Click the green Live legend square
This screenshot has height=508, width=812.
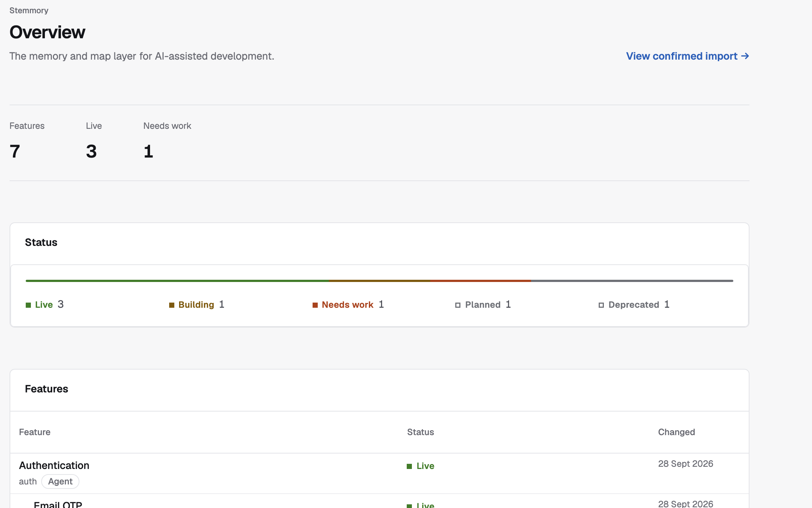[28, 305]
